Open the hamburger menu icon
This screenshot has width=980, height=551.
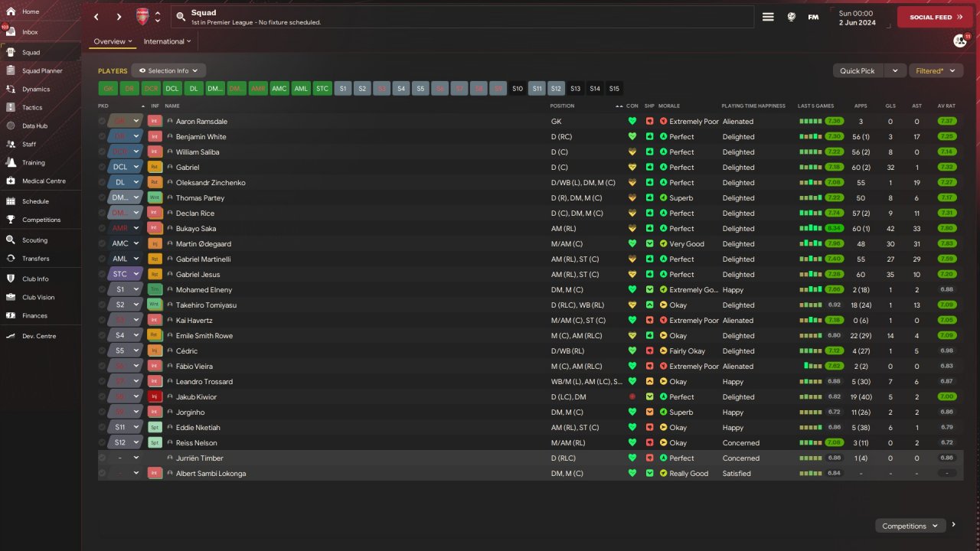pos(768,17)
